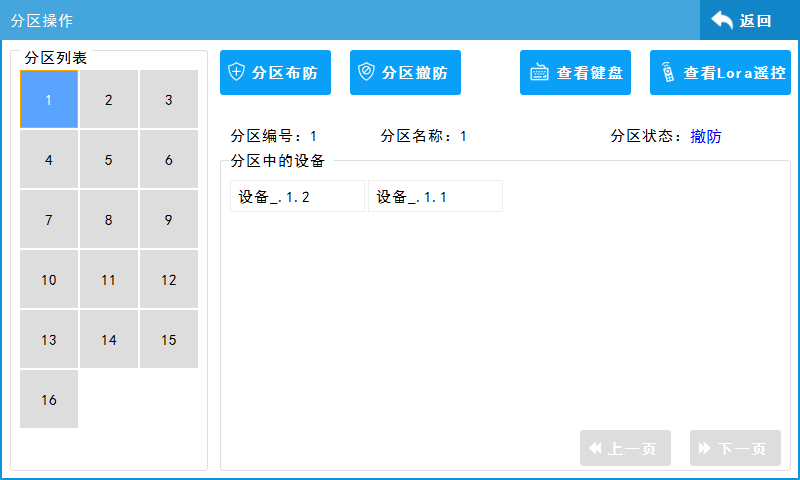Click the back arrow icon for 返回
The width and height of the screenshot is (800, 480).
(722, 20)
